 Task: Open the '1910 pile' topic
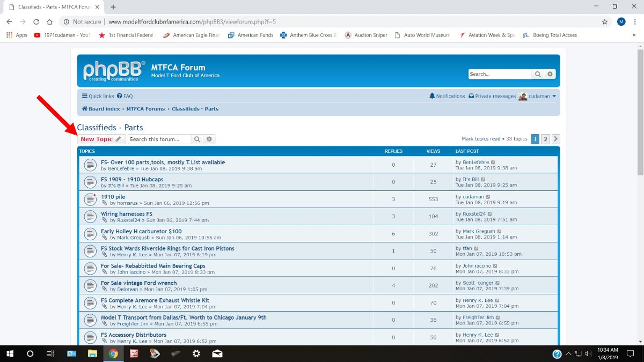click(x=113, y=197)
